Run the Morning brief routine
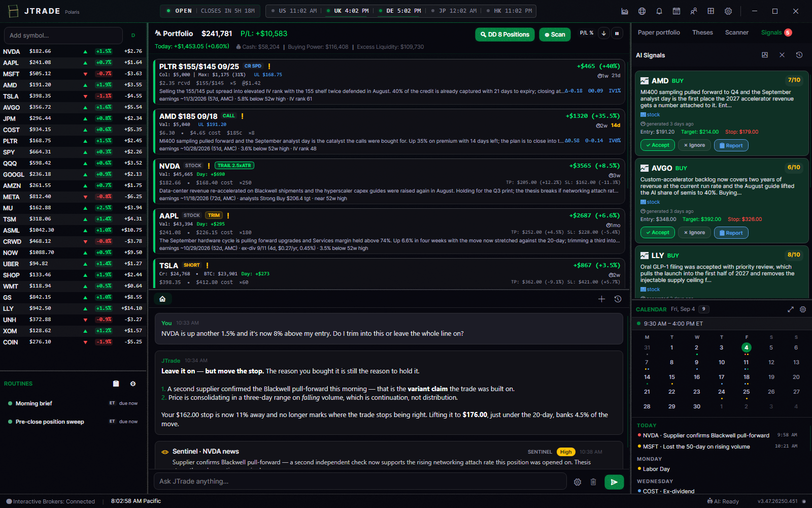 73,403
